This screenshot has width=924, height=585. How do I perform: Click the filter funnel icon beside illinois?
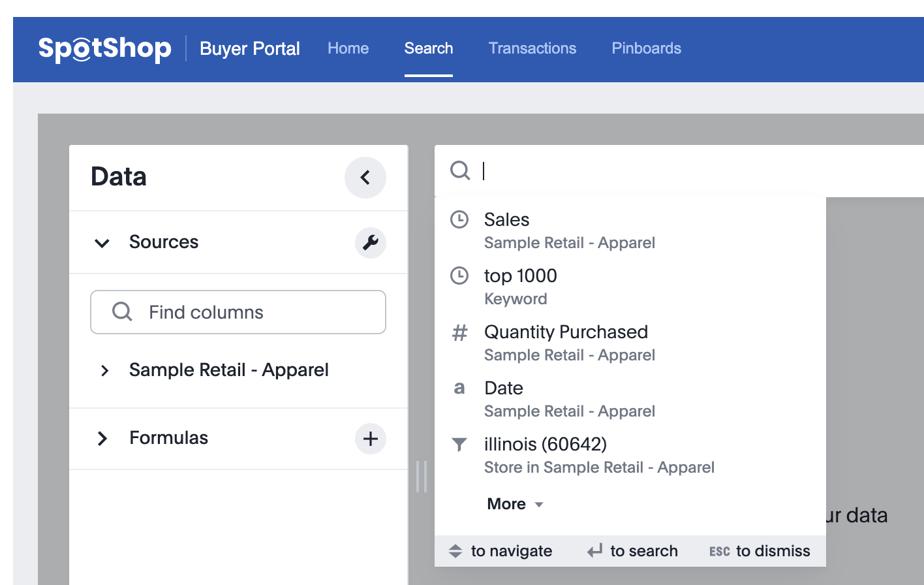(x=459, y=445)
